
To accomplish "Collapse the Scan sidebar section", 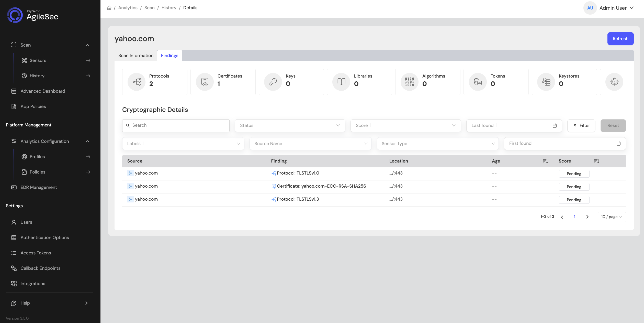I will pyautogui.click(x=87, y=45).
